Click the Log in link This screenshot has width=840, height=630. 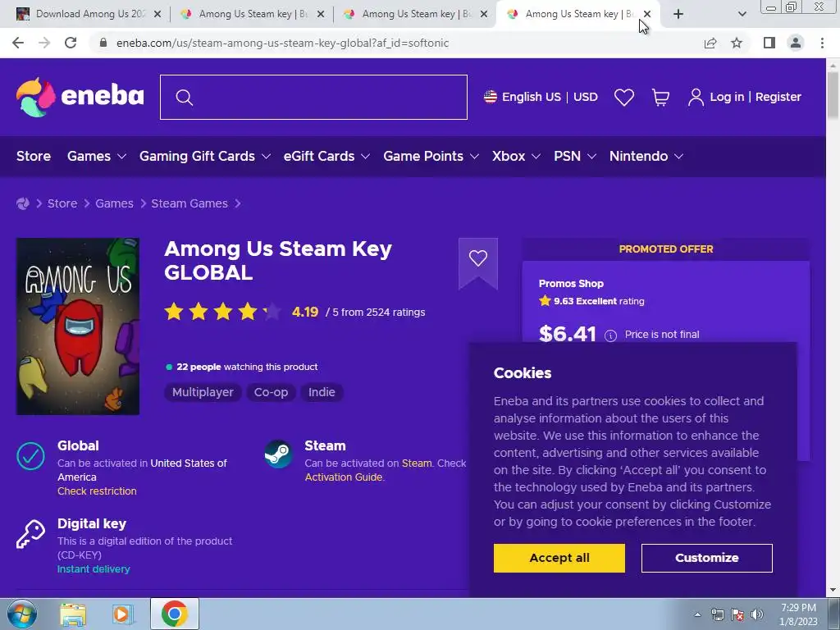[x=727, y=97]
